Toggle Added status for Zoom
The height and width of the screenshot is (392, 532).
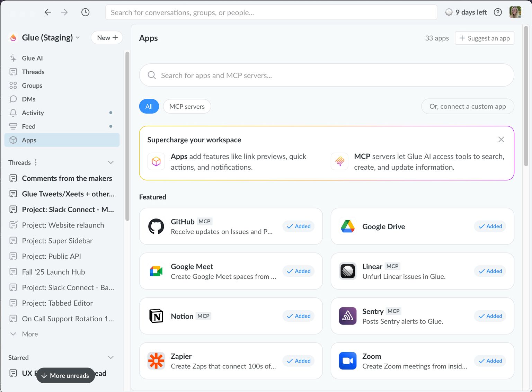pos(490,361)
